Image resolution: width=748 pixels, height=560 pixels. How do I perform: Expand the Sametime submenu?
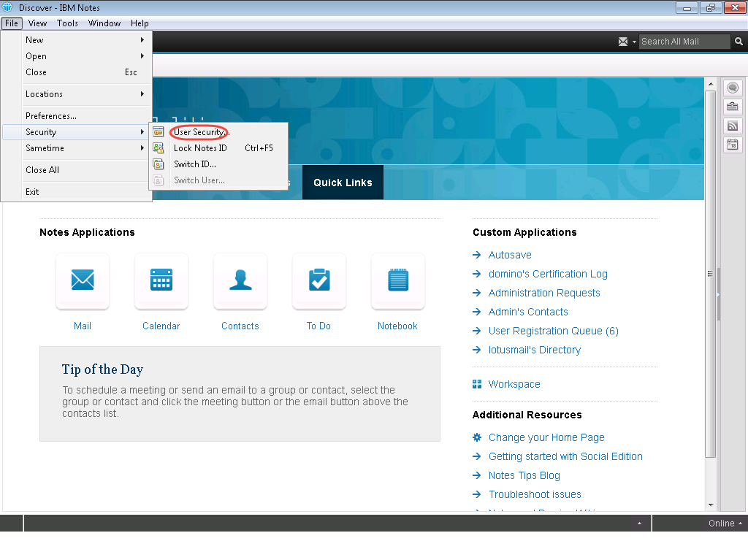pos(142,148)
